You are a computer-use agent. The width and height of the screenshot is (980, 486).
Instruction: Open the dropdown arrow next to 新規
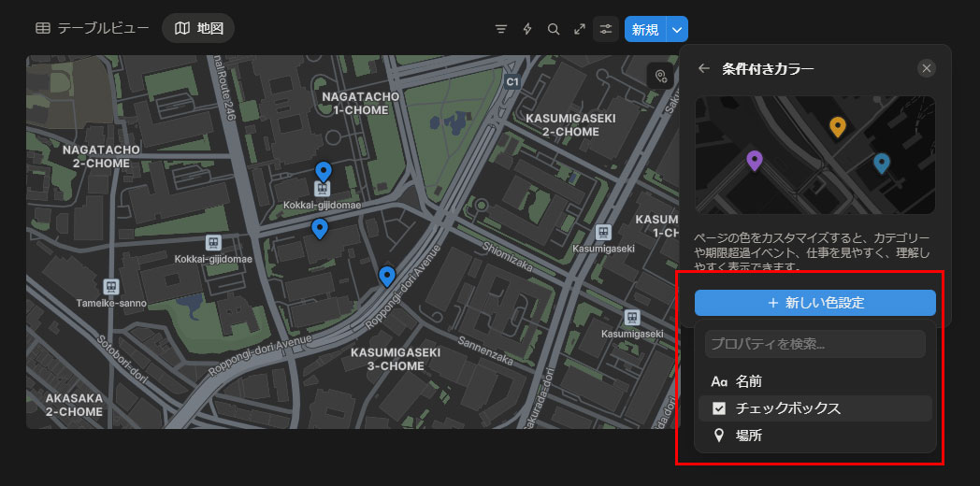pyautogui.click(x=677, y=29)
